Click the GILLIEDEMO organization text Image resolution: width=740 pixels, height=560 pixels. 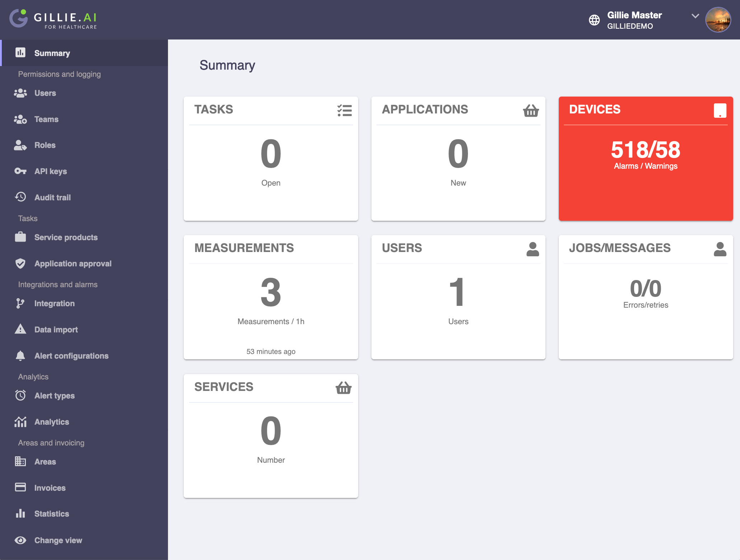630,26
